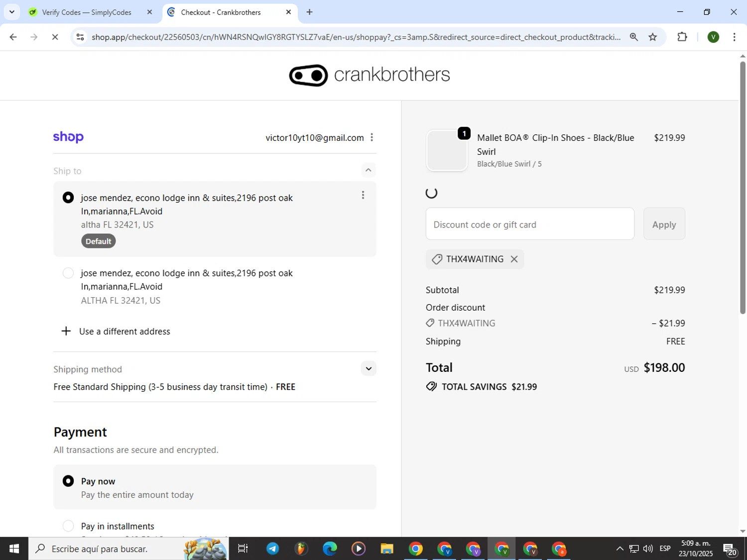
Task: Open the Chrome profile avatar V
Action: click(x=713, y=37)
